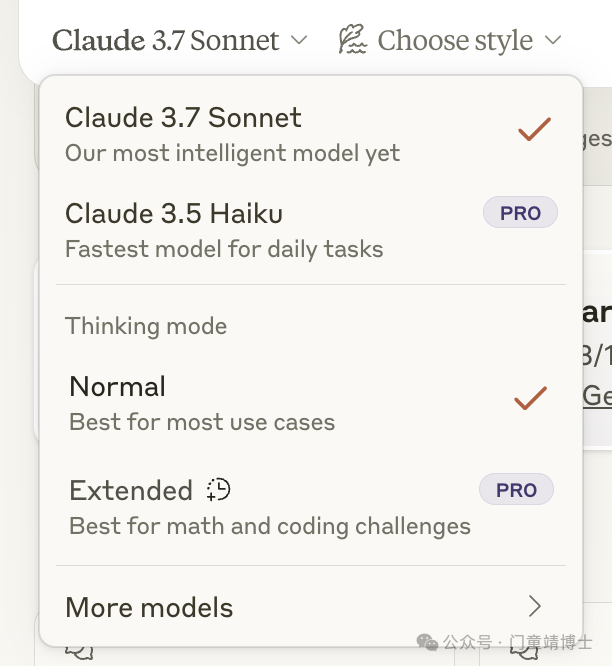Click the underlined link at the right edge
The image size is (612, 666).
pyautogui.click(x=597, y=397)
